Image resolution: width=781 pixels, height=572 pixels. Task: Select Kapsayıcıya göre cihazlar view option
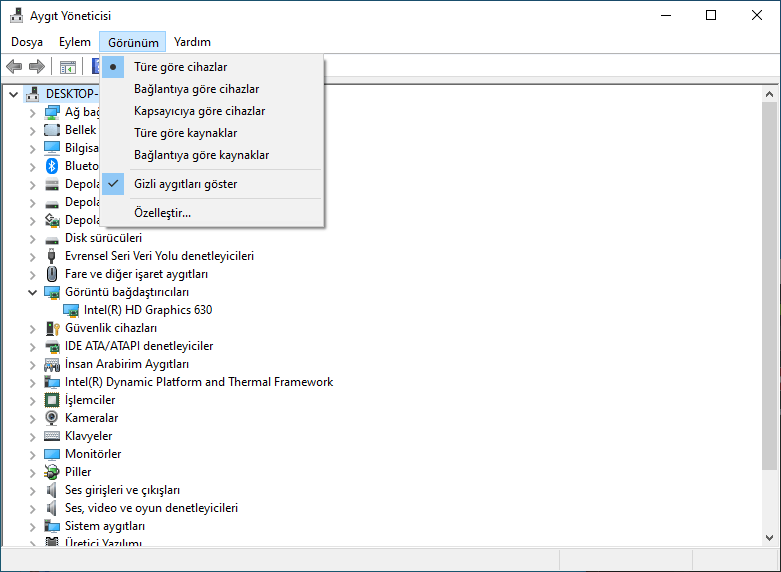212,111
